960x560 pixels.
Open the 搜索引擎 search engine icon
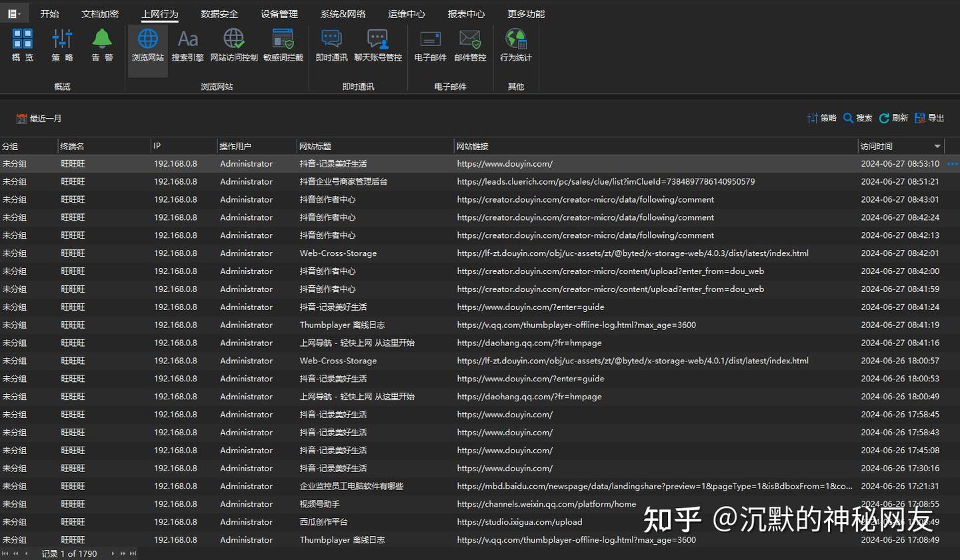click(x=188, y=45)
